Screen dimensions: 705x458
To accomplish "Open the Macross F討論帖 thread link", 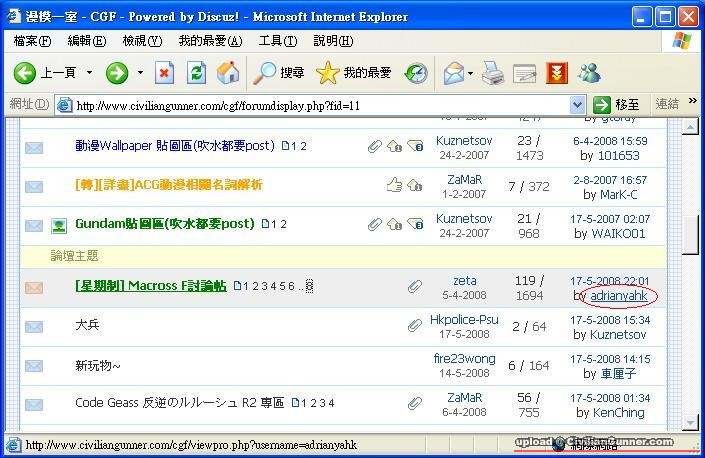I will pos(150,286).
